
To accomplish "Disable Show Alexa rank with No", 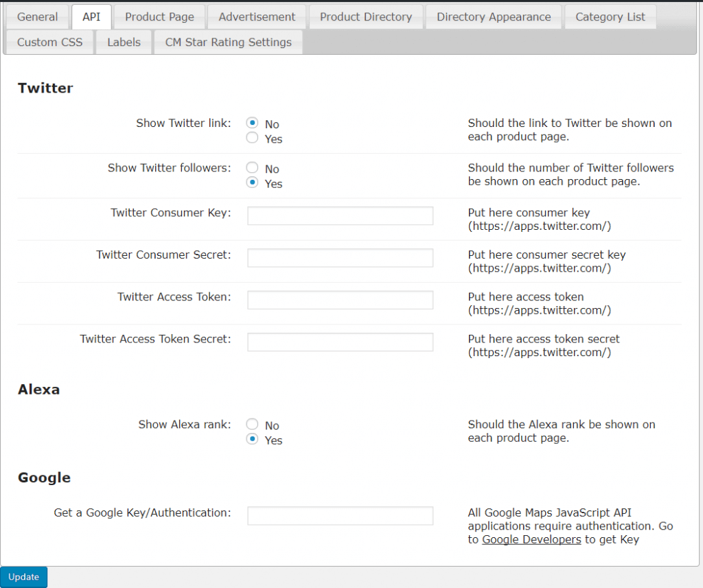I will (253, 425).
